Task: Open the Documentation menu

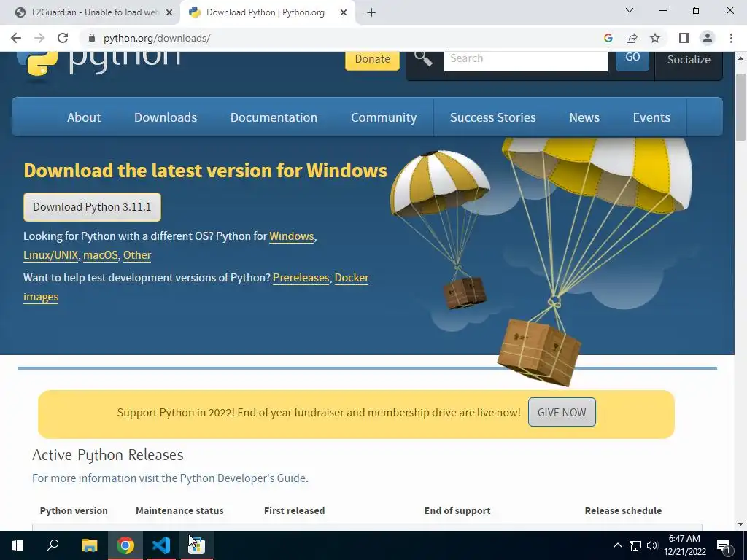Action: [274, 117]
